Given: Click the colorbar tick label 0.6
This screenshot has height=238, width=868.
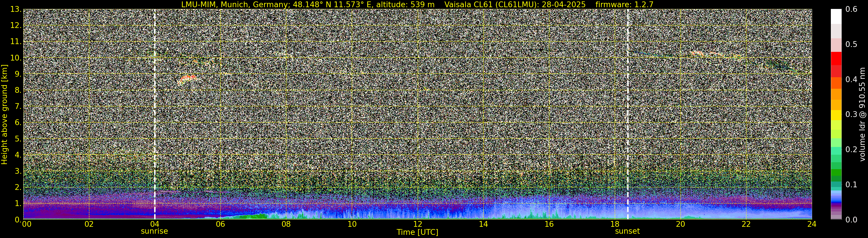Looking at the screenshot, I should 851,10.
